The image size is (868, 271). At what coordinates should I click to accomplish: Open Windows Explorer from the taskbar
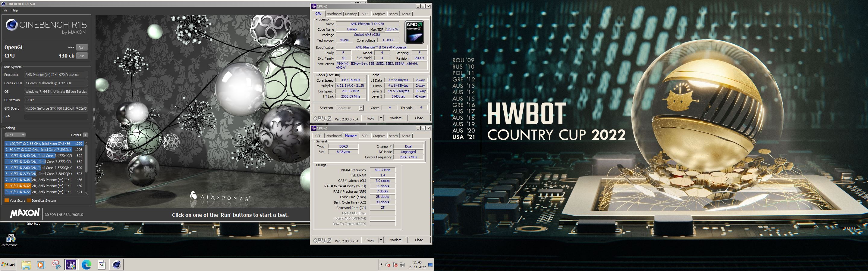[26, 265]
